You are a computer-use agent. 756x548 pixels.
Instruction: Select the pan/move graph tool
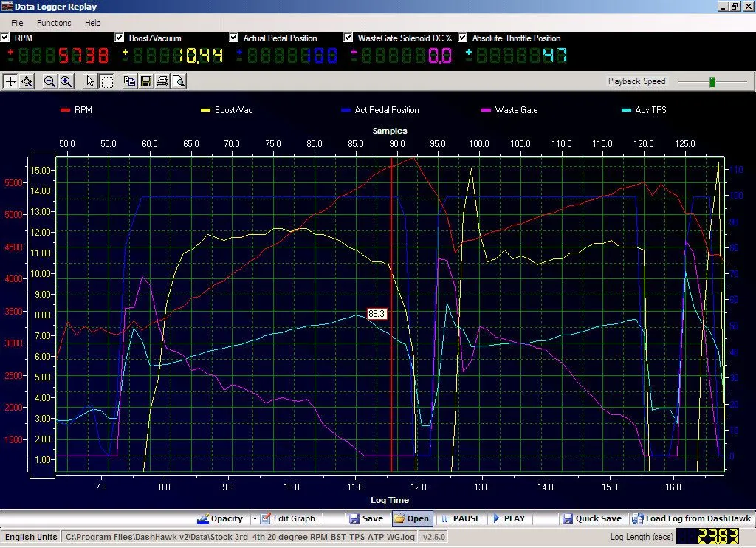[x=10, y=82]
